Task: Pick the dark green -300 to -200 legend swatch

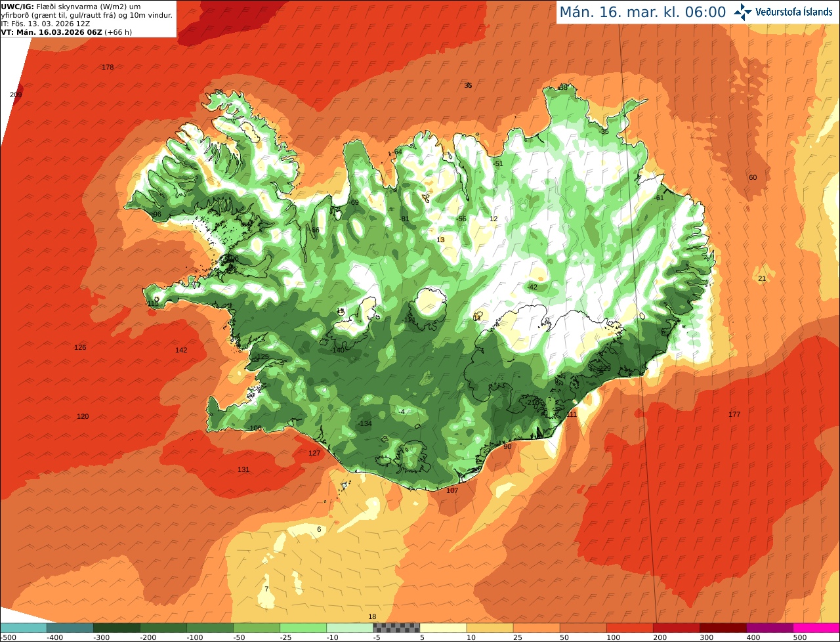Action: pos(116,628)
